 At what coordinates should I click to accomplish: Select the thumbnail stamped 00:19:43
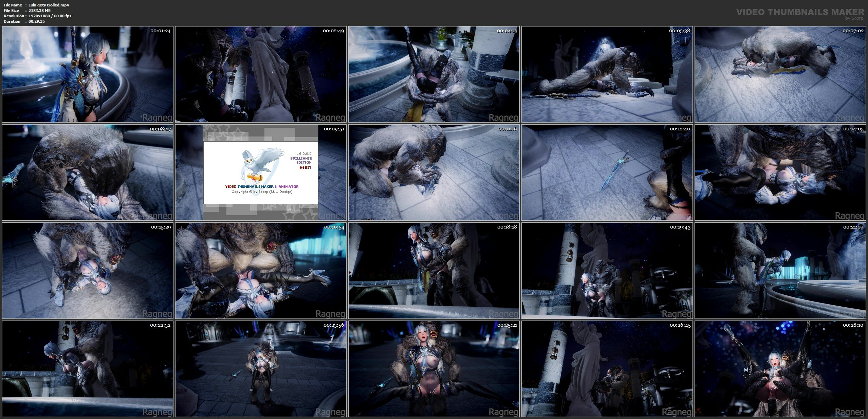tap(607, 271)
